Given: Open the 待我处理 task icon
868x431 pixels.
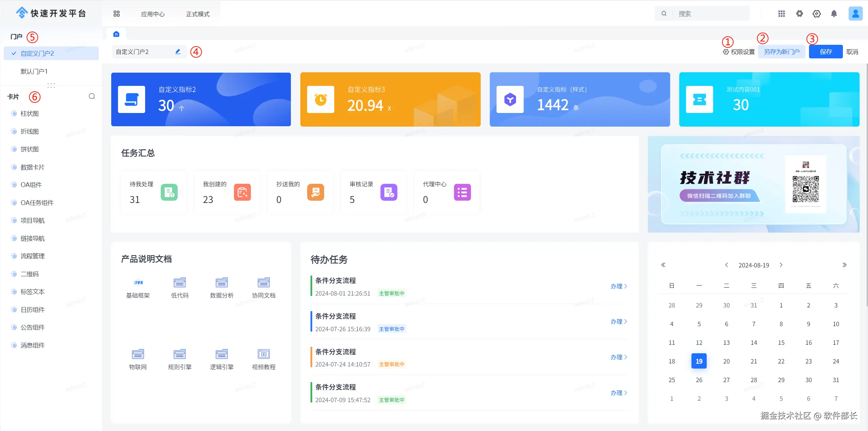Looking at the screenshot, I should [x=169, y=192].
